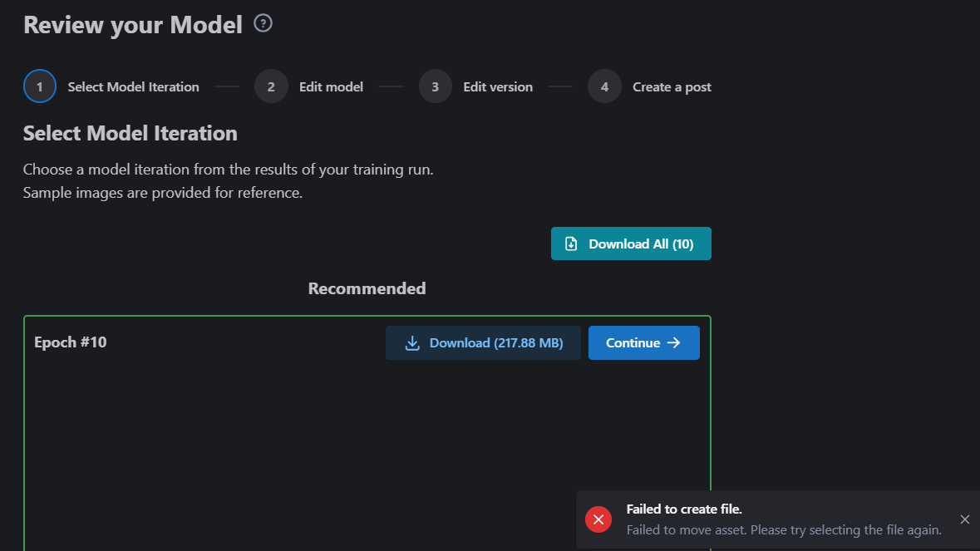Open the 'Create a post' step

click(x=672, y=86)
